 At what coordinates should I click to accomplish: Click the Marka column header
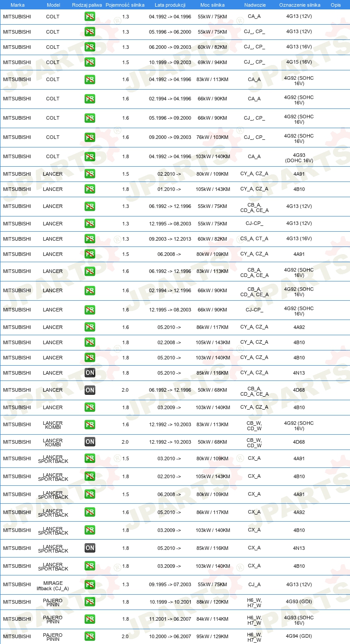pyautogui.click(x=17, y=5)
